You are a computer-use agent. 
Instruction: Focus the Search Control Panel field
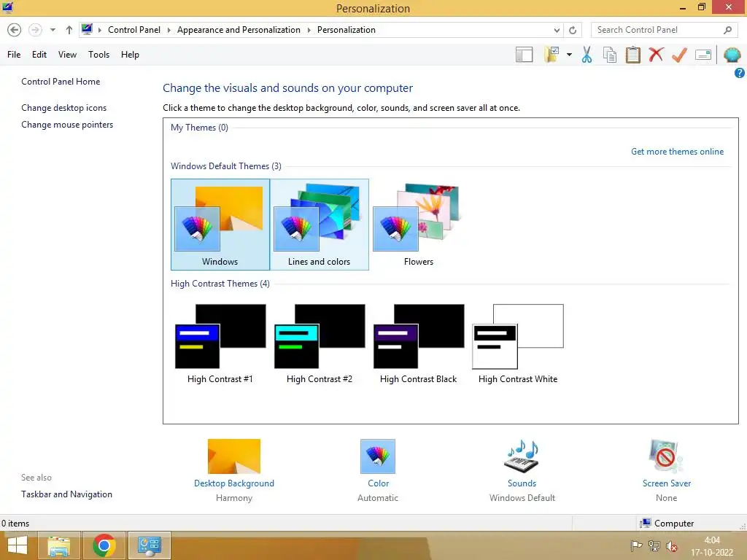664,30
